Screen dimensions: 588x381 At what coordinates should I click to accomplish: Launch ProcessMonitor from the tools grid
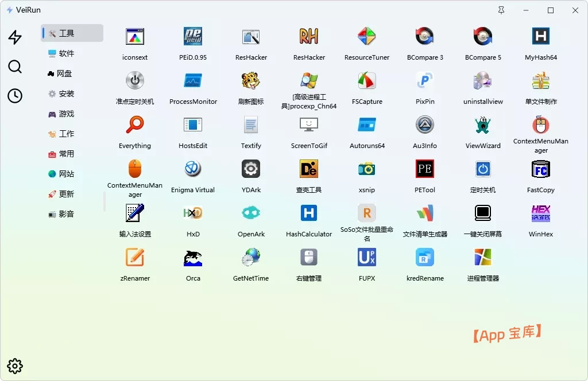193,80
